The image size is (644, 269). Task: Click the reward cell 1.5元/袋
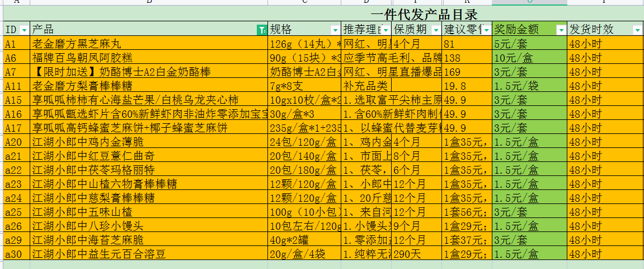(x=529, y=86)
